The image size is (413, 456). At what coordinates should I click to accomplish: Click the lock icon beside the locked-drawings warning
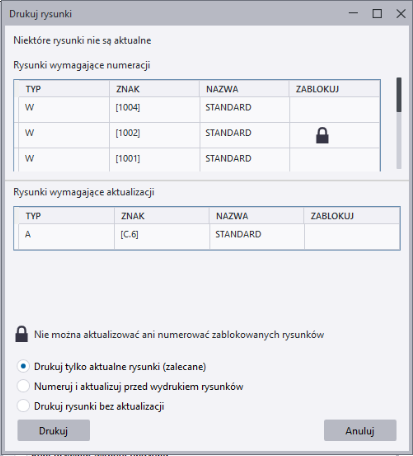coord(22,334)
